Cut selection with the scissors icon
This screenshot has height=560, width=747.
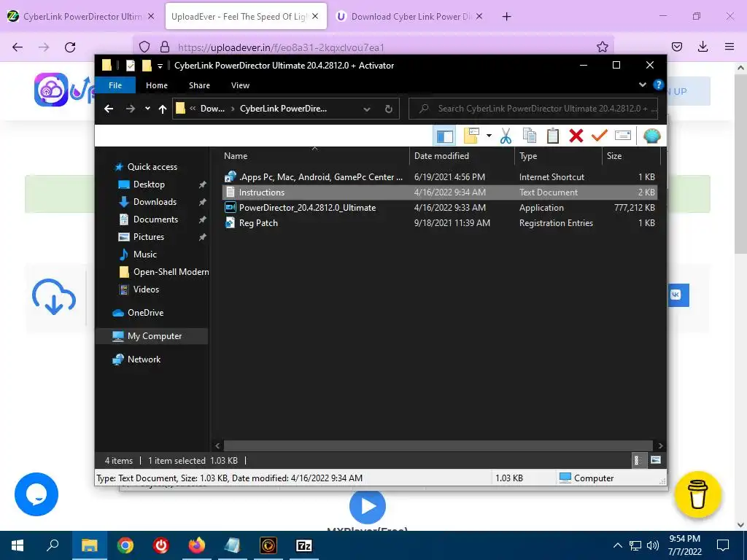coord(506,136)
